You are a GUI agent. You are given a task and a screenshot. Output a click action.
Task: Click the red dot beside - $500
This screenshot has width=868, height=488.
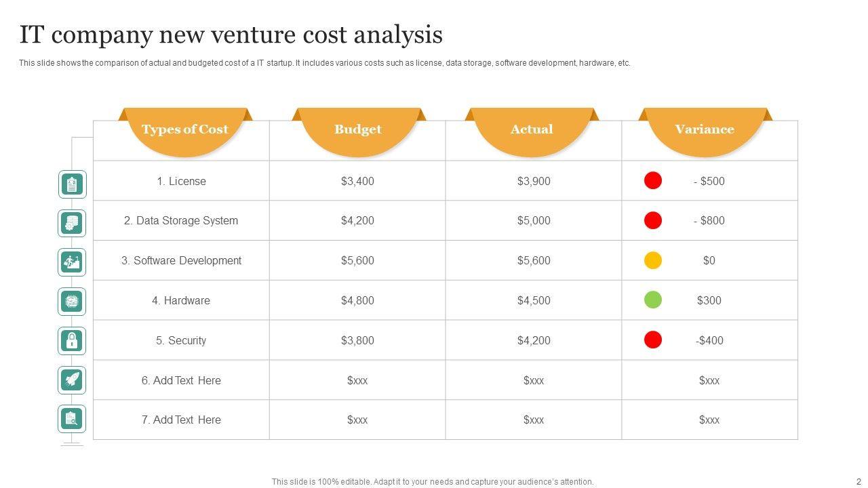[652, 180]
